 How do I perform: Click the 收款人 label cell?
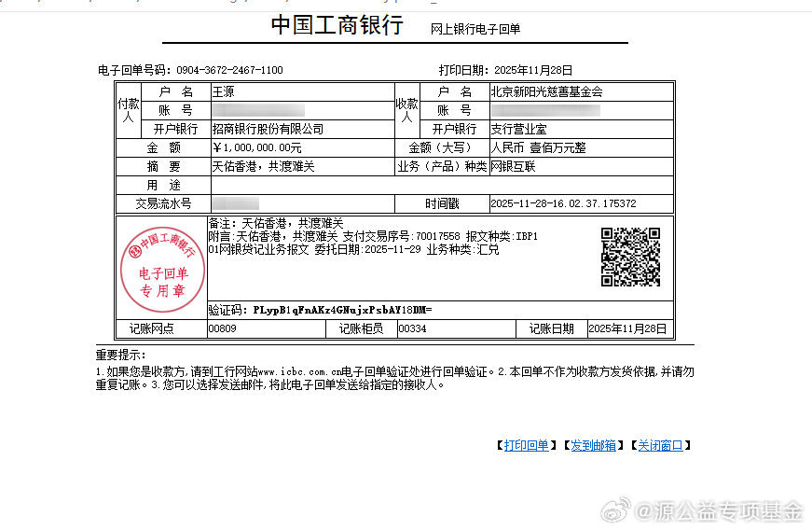(407, 110)
